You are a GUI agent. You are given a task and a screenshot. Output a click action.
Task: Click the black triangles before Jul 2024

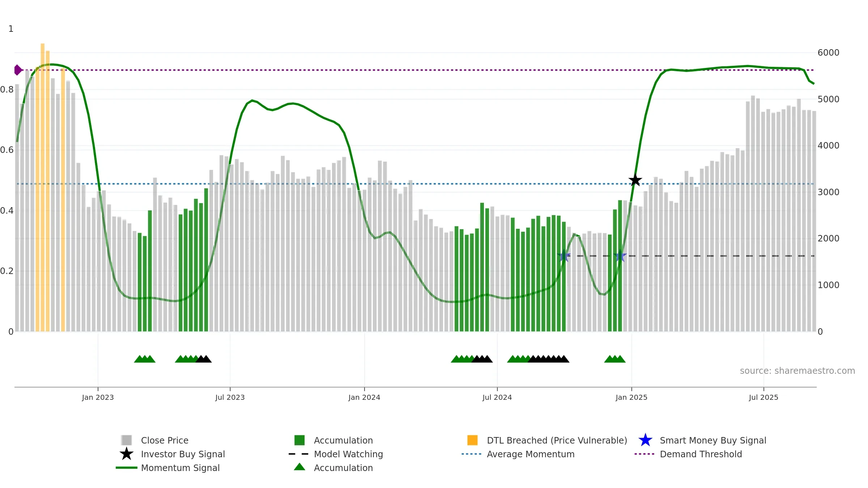pyautogui.click(x=482, y=359)
